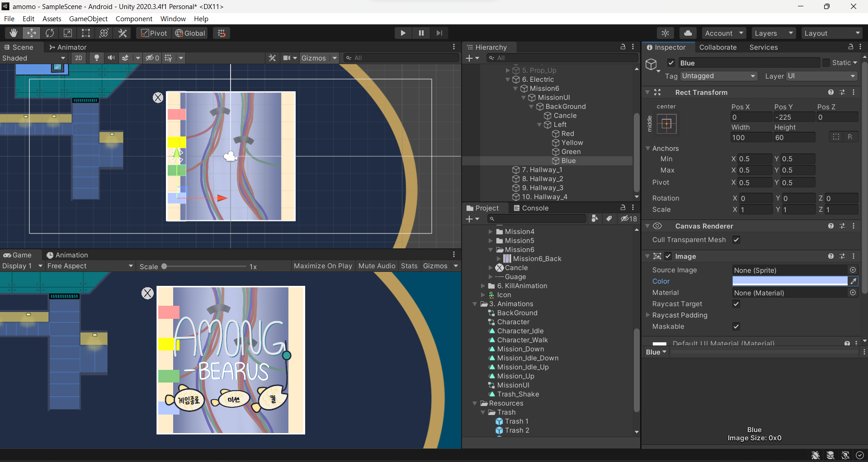Select the Transform tool
The image size is (868, 462).
click(x=104, y=33)
